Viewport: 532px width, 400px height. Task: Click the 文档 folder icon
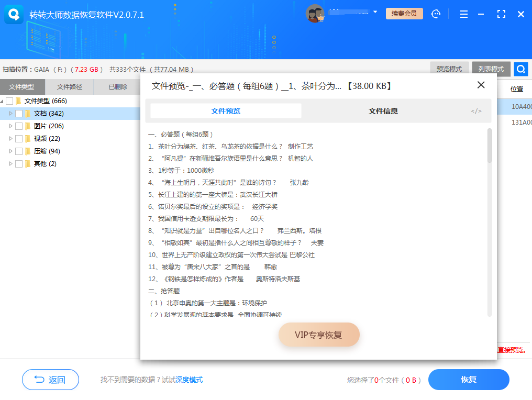[28, 114]
